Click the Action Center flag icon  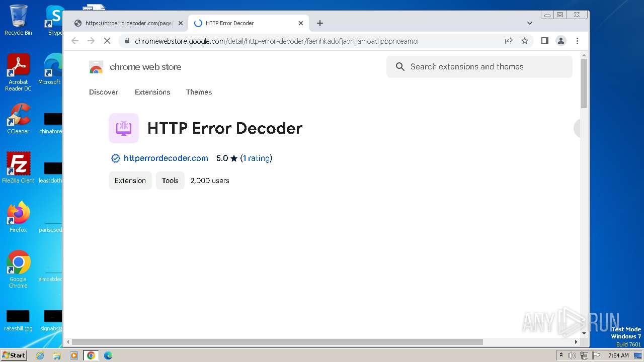pyautogui.click(x=596, y=355)
